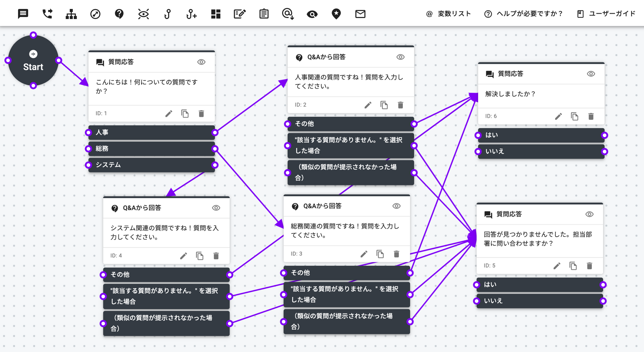Duplicate node ID 4 with copy icon
Image resolution: width=644 pixels, height=352 pixels.
(200, 256)
